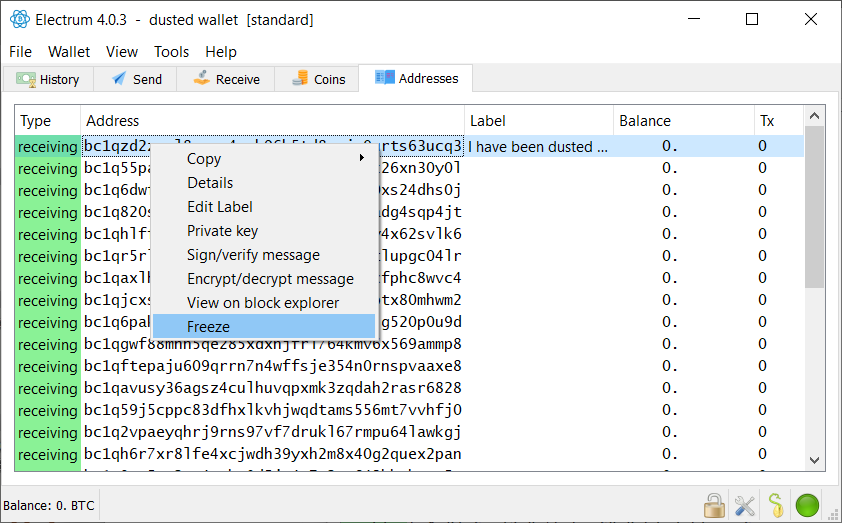
Task: Click receiving type cell of bc1qftepaju row
Action: pyautogui.click(x=48, y=366)
